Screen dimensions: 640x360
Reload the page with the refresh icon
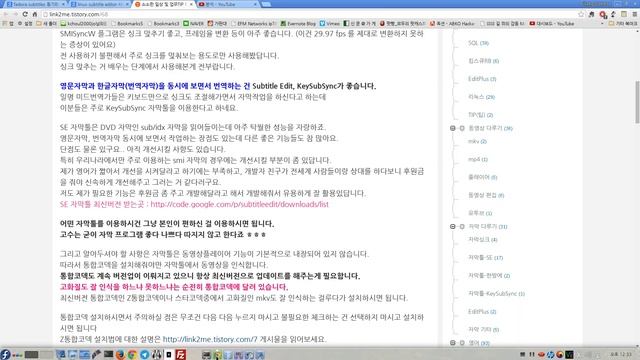coord(25,14)
